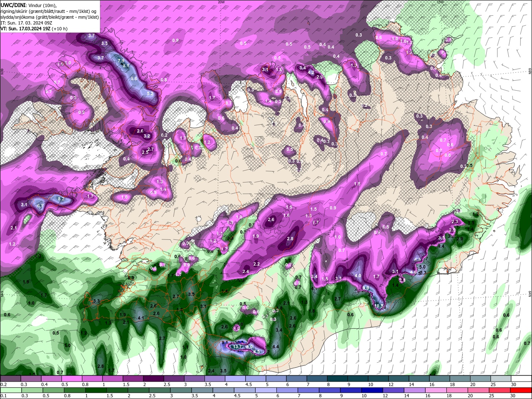Click the 4.0 snowfall value on the map
The width and height of the screenshot is (532, 399).
point(358,276)
